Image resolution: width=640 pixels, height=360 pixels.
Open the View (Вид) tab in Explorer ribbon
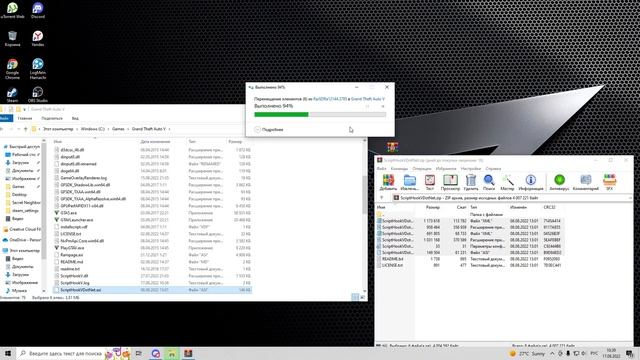(x=75, y=118)
